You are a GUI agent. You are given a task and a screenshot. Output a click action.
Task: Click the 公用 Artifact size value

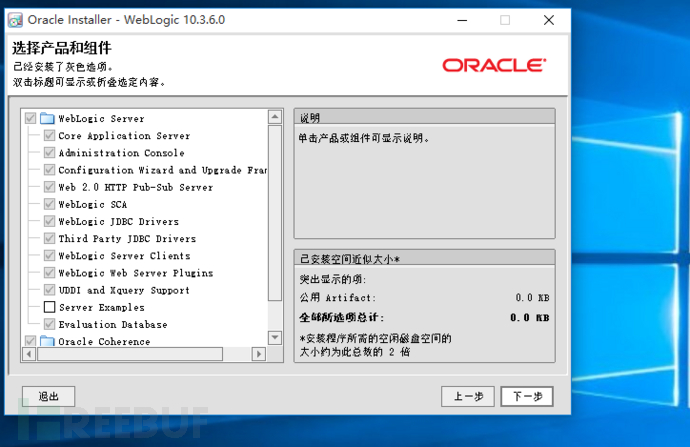pos(532,298)
